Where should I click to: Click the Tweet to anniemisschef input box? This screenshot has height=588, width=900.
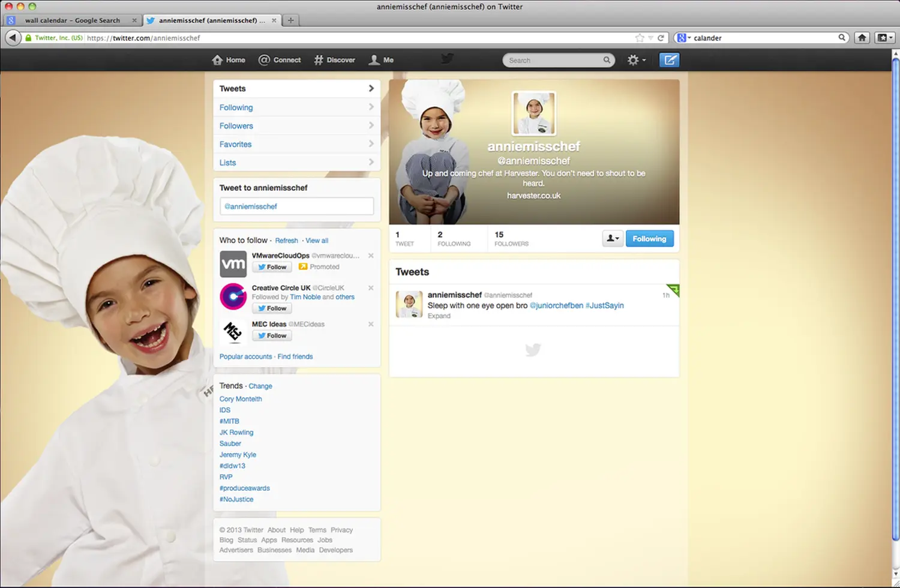[296, 206]
